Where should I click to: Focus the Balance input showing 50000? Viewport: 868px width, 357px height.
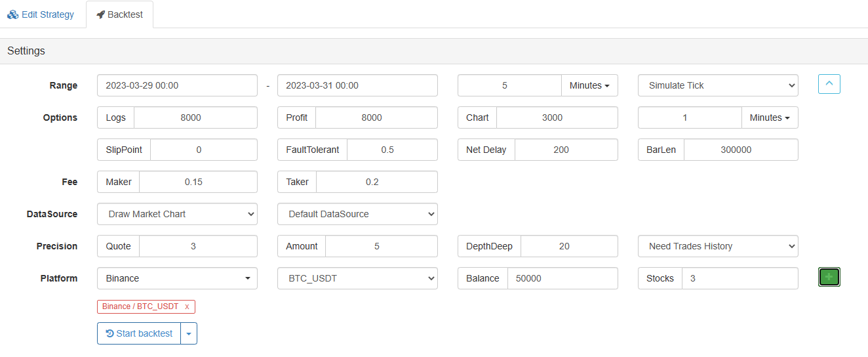pos(562,278)
